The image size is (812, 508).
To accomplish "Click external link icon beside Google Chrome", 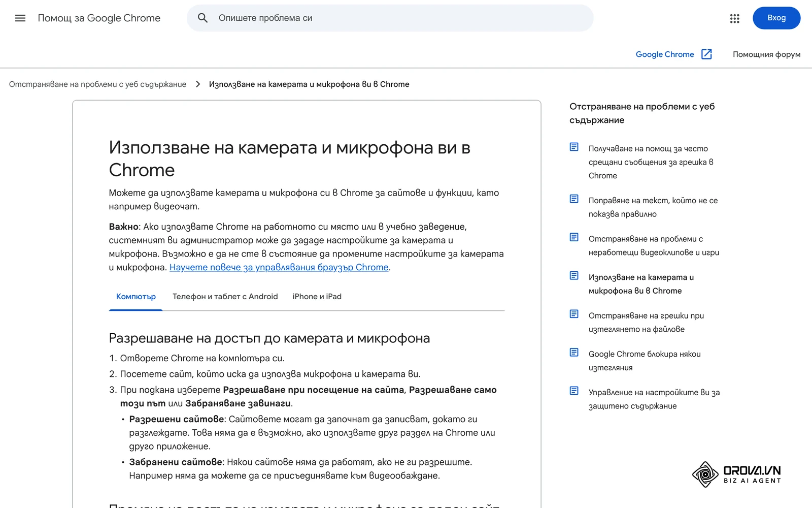I will (x=706, y=54).
